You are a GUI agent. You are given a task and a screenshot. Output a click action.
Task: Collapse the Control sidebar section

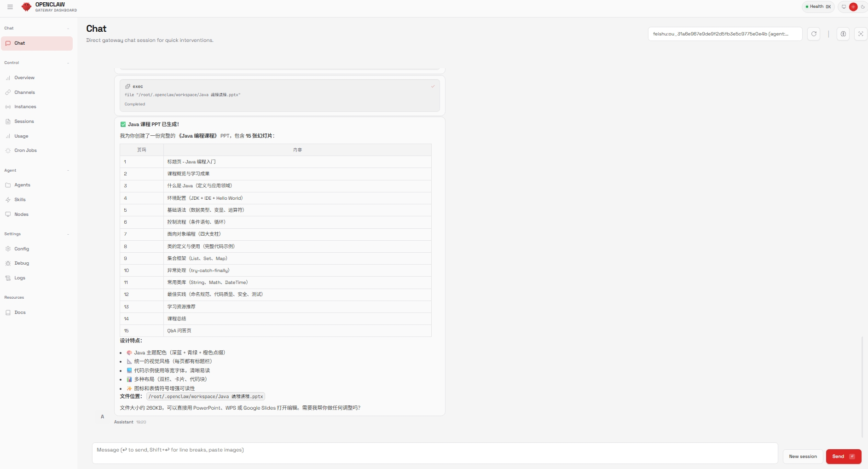pyautogui.click(x=68, y=63)
